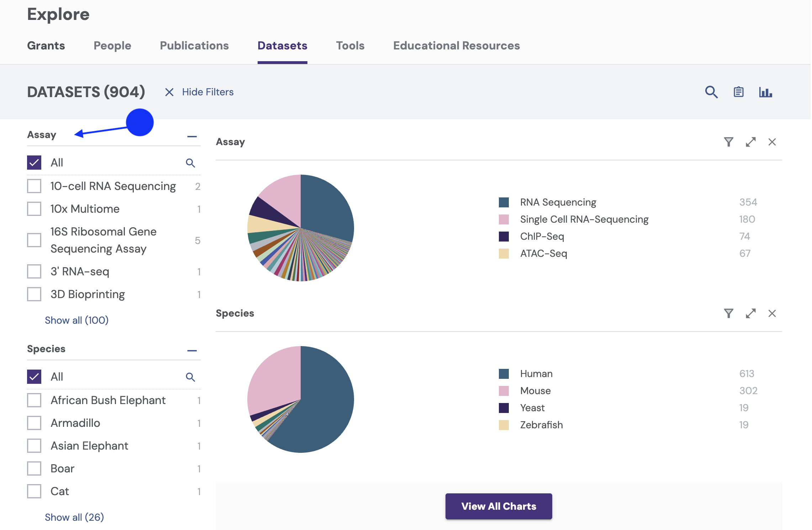The height and width of the screenshot is (530, 812).
Task: Open the clipboard list view icon
Action: click(738, 92)
